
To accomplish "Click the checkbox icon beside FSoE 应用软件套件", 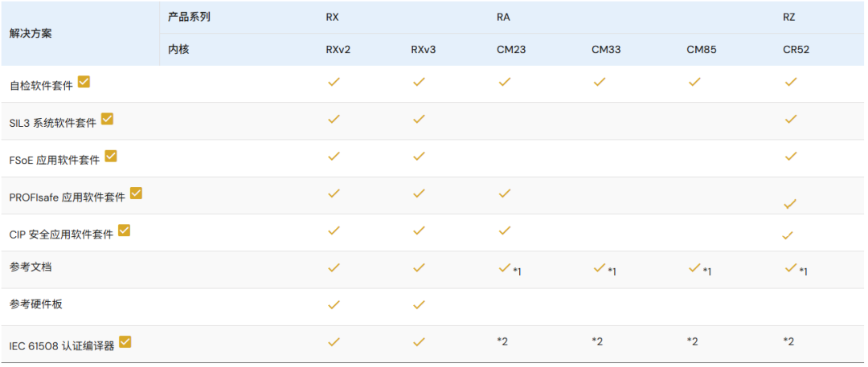I will point(111,156).
